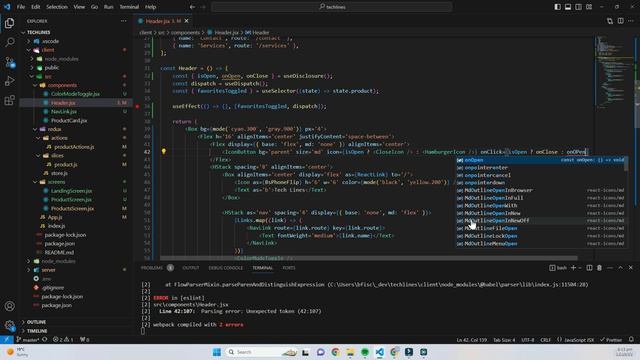Click the yellow lightbulb code action
640x360 pixels.
pyautogui.click(x=164, y=151)
